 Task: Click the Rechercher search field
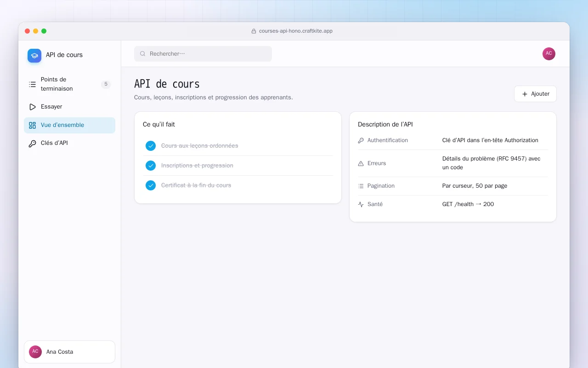[x=203, y=54]
